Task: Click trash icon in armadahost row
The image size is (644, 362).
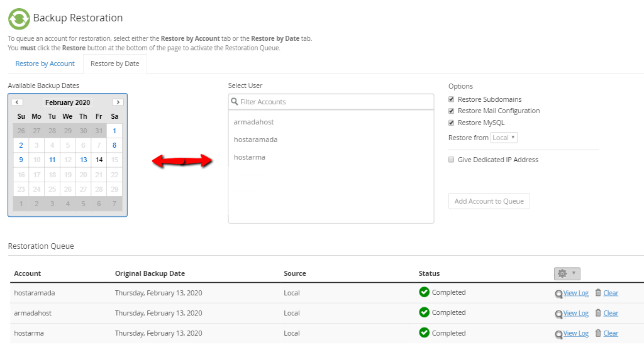Action: point(598,313)
